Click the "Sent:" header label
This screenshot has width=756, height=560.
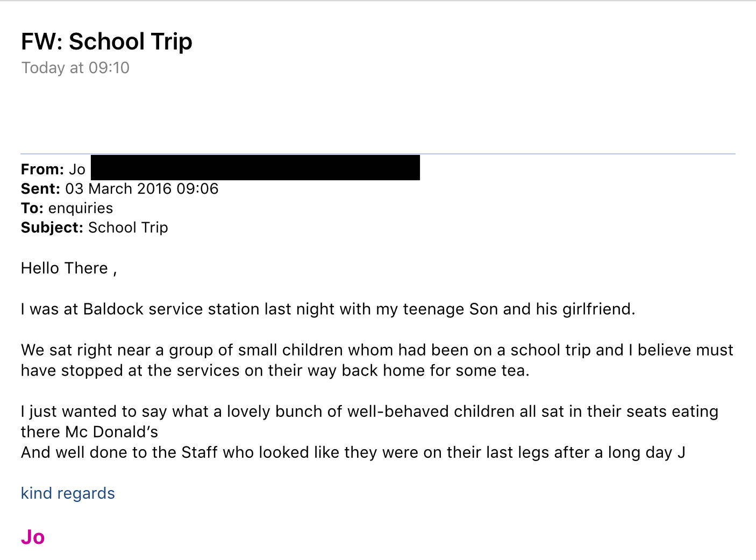(40, 189)
